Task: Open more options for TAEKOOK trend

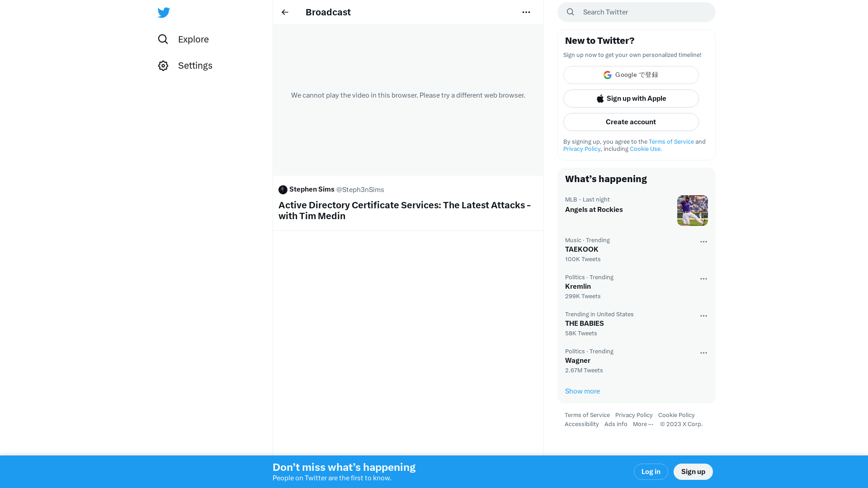Action: click(x=703, y=242)
